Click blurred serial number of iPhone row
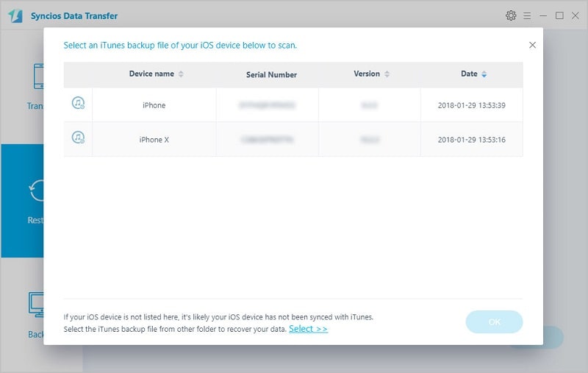Image resolution: width=588 pixels, height=373 pixels. click(x=267, y=105)
